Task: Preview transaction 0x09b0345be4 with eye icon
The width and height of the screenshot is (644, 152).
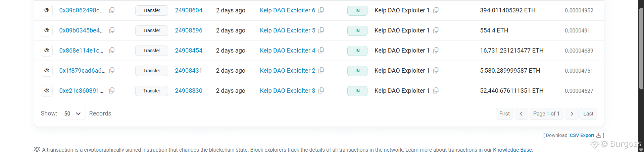Action: 47,30
